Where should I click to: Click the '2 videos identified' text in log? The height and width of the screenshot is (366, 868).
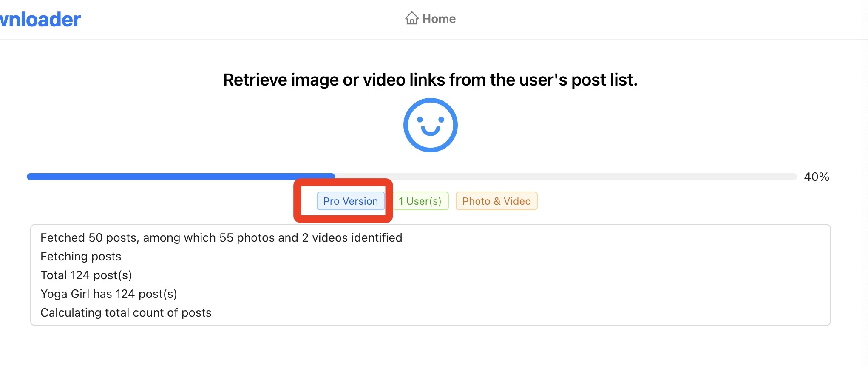tap(352, 237)
